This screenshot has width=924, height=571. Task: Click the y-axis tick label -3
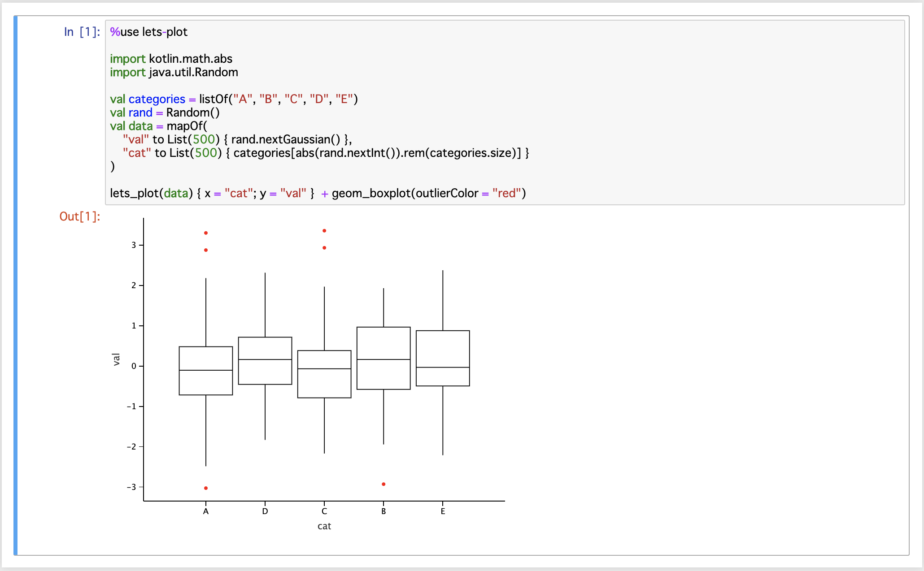[131, 487]
